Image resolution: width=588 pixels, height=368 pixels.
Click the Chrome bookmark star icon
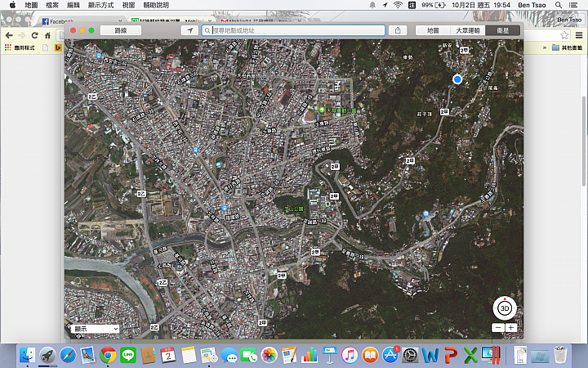(x=564, y=35)
